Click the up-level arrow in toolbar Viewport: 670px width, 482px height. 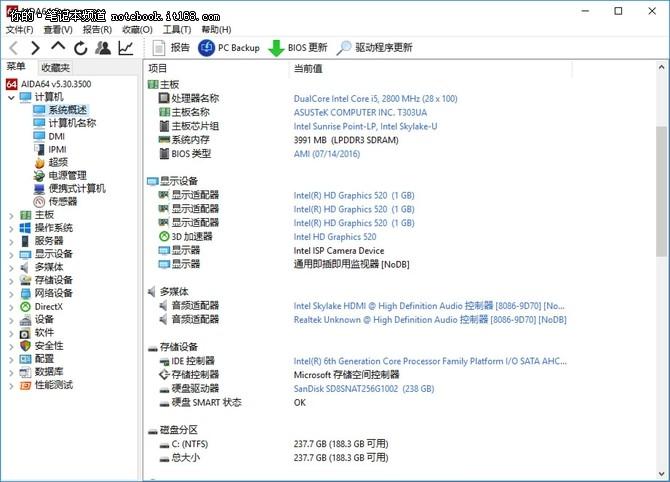click(x=58, y=48)
